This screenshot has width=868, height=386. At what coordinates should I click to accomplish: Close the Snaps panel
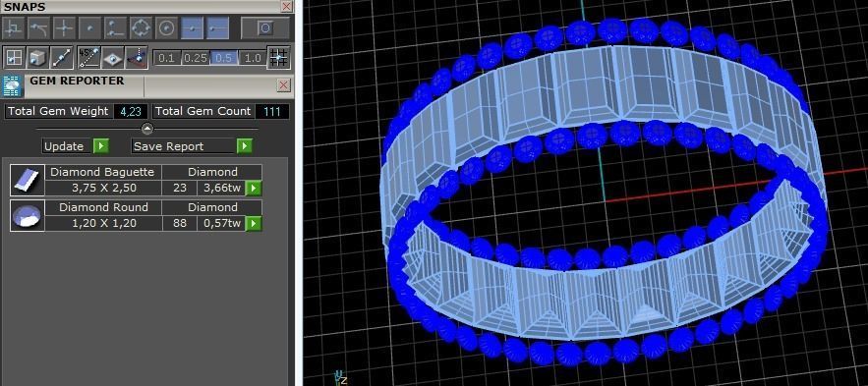click(286, 7)
